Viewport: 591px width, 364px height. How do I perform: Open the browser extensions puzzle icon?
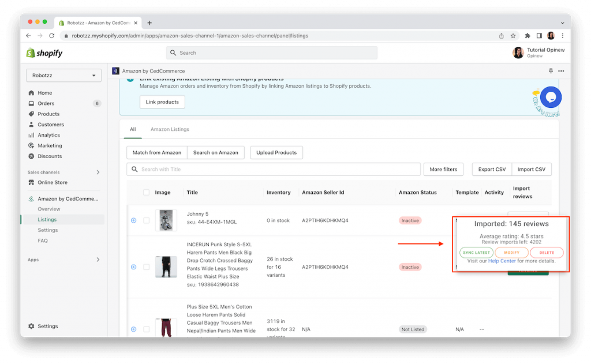528,36
